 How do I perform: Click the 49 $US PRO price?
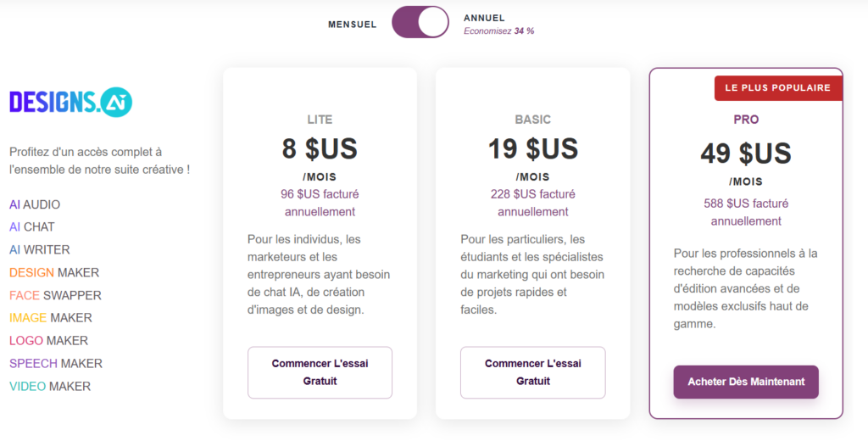coord(746,154)
